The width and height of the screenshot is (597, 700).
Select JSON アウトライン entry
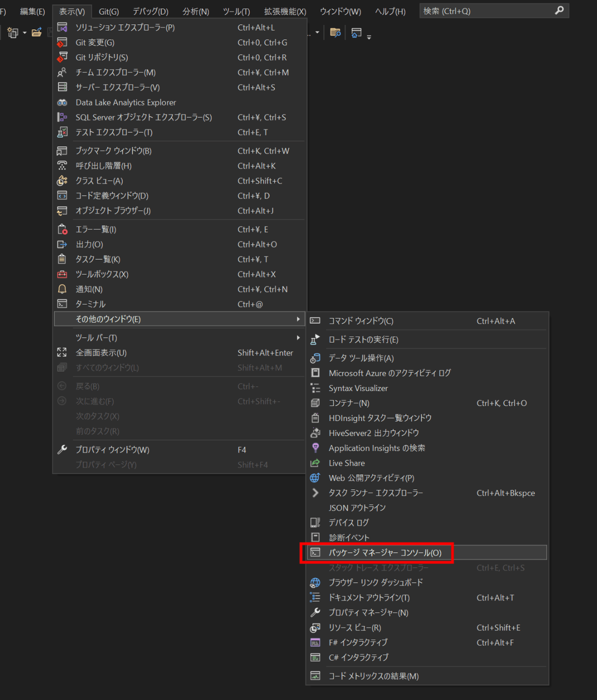pyautogui.click(x=427, y=507)
